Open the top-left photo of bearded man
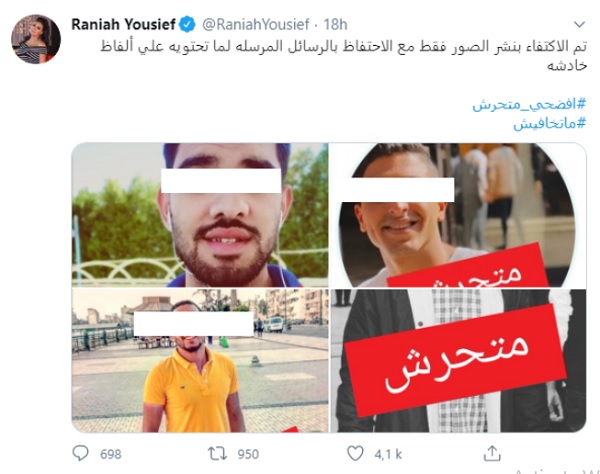Screen dimensions: 600x474 [200, 215]
